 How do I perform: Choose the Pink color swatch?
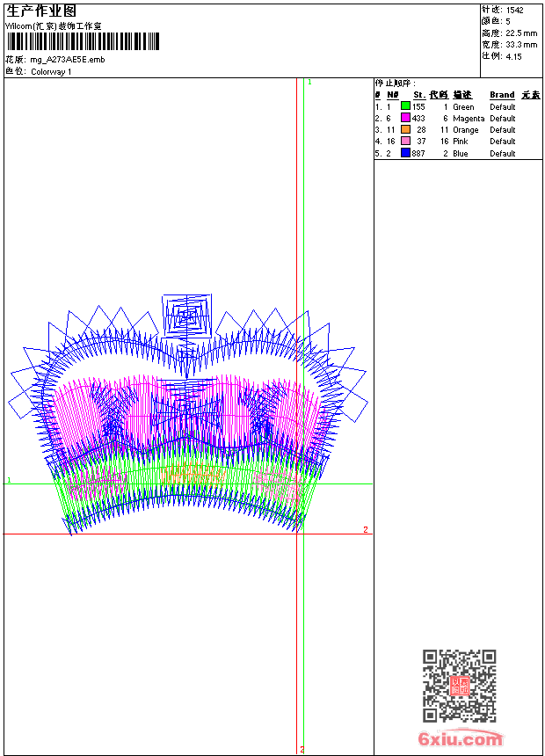pyautogui.click(x=405, y=141)
